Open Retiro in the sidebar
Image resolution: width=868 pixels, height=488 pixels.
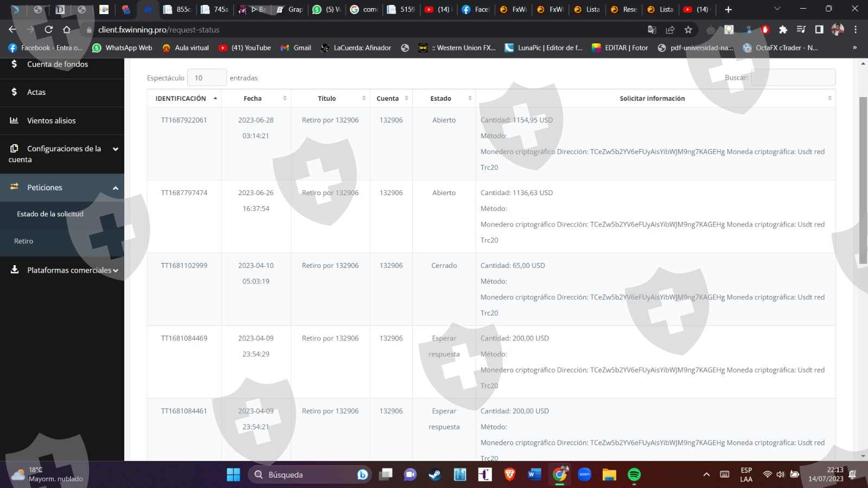[x=24, y=241]
